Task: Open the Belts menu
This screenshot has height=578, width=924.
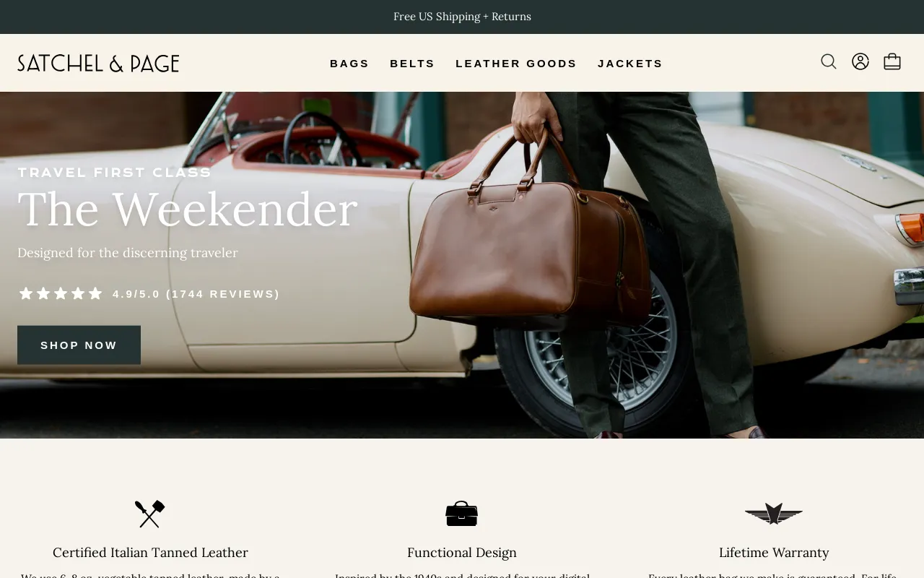Action: click(x=412, y=64)
